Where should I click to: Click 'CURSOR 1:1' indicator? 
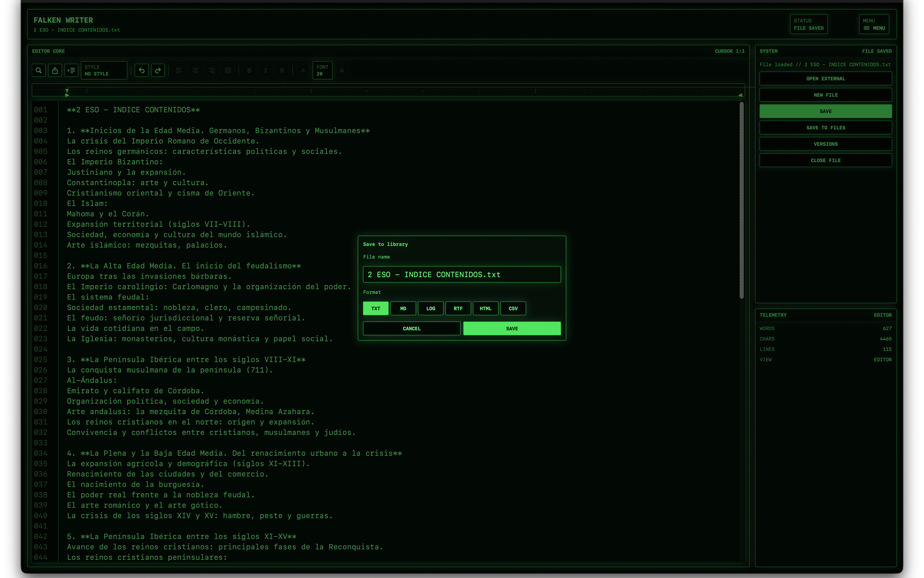point(729,51)
